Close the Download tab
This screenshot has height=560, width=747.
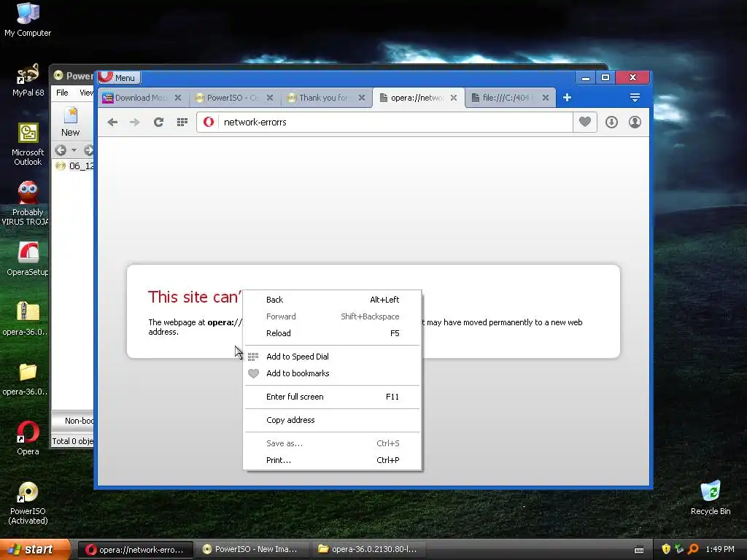[178, 98]
